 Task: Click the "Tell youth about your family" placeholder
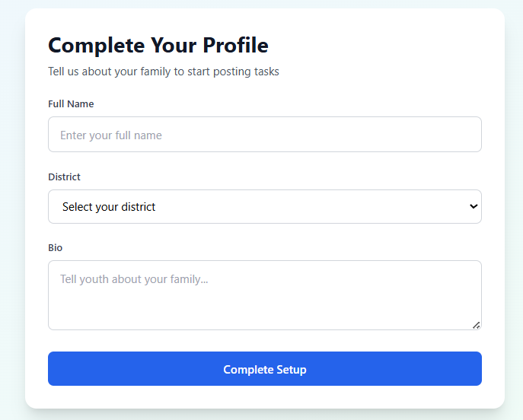click(x=134, y=279)
